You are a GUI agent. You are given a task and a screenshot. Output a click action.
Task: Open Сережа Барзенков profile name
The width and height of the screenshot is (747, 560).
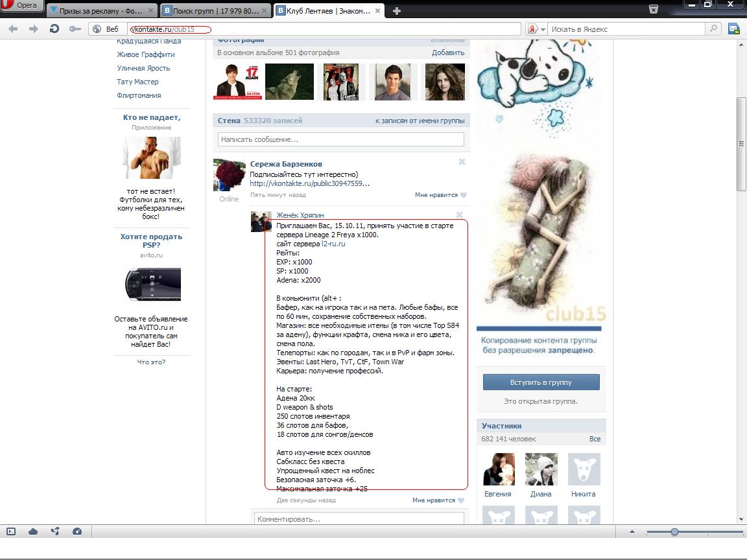point(286,164)
